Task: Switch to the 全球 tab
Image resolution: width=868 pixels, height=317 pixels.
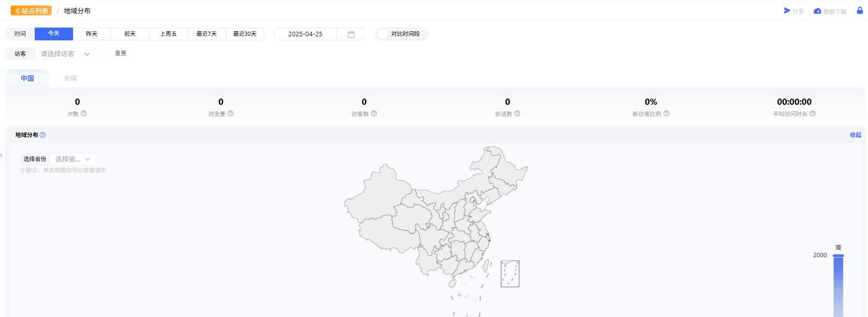Action: coord(70,78)
